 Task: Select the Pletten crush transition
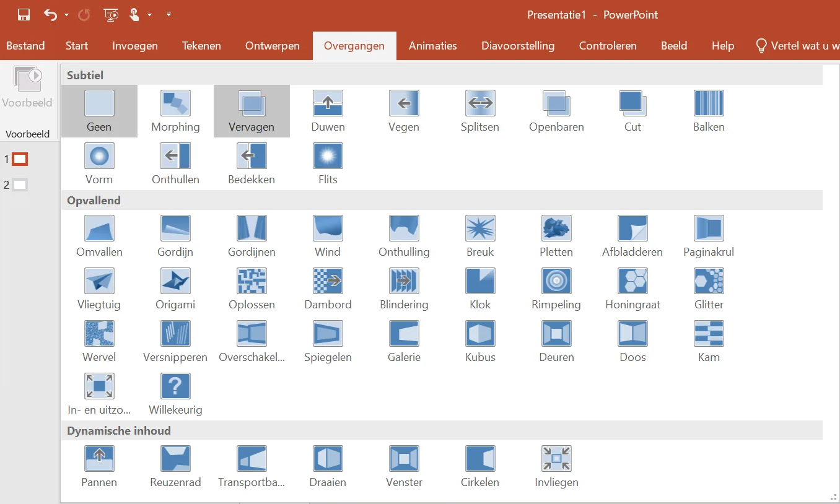(x=556, y=236)
